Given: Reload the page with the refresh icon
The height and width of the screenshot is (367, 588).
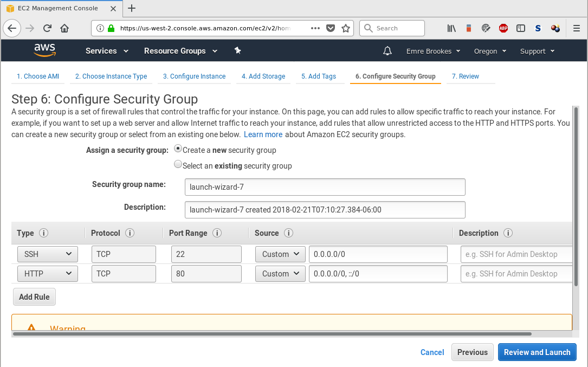Looking at the screenshot, I should click(47, 28).
